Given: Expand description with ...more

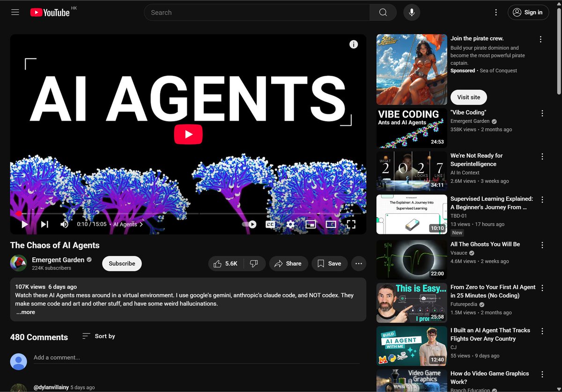Looking at the screenshot, I should [x=26, y=312].
